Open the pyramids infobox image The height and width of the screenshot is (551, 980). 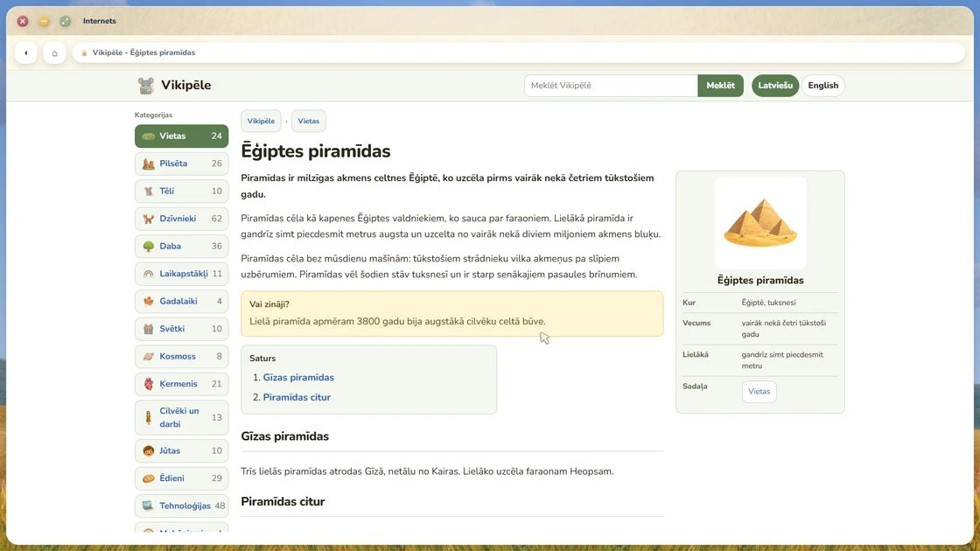click(760, 223)
